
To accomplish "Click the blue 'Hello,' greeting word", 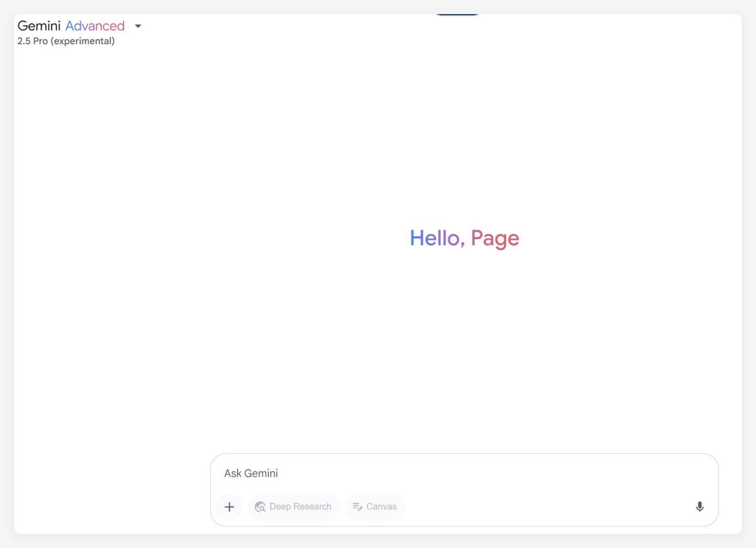I will [x=437, y=238].
